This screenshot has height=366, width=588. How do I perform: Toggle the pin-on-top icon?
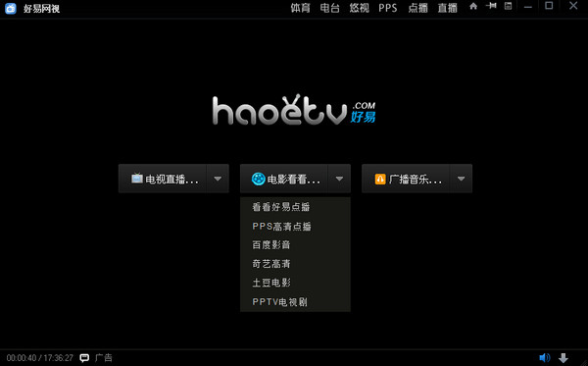point(491,6)
